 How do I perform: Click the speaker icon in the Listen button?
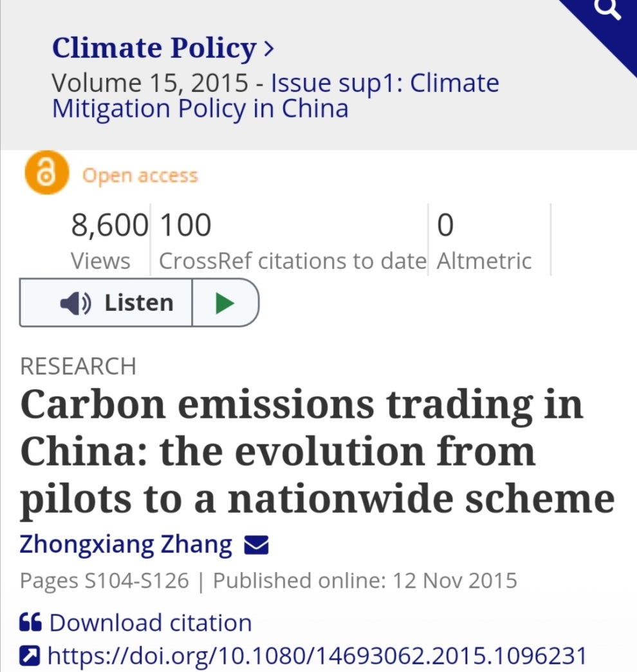pyautogui.click(x=76, y=303)
